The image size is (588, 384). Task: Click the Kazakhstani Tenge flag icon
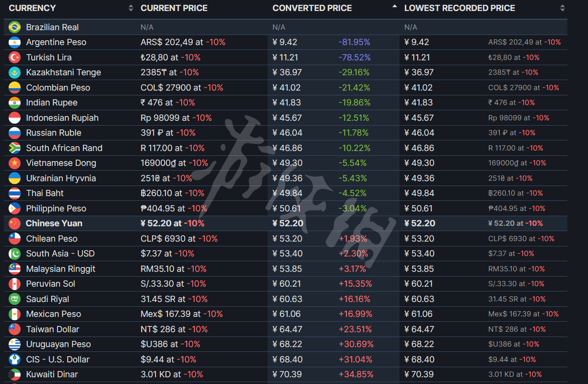14,72
